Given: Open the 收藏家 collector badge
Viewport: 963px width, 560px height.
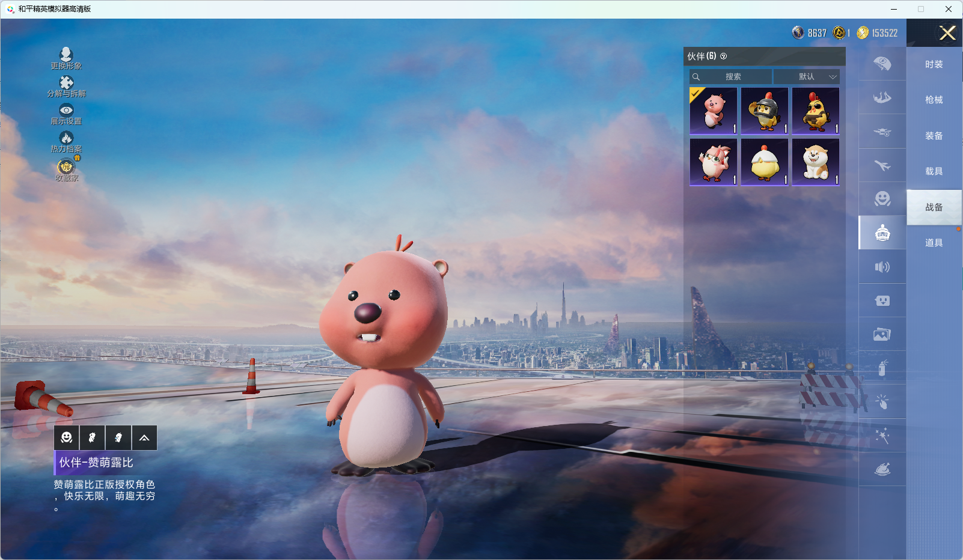Looking at the screenshot, I should click(66, 167).
